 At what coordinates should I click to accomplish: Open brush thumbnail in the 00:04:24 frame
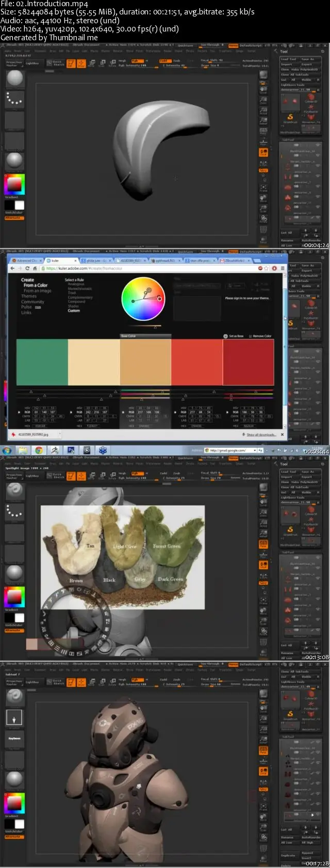(14, 78)
